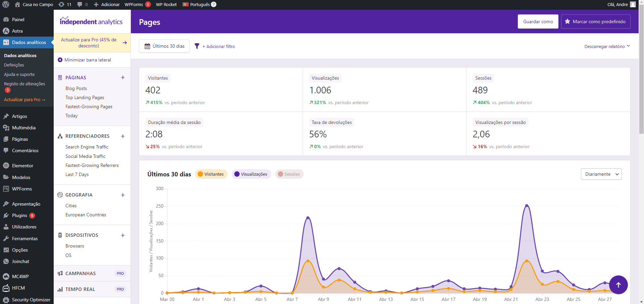
Task: Expand Descarregar relatório options
Action: (x=606, y=46)
